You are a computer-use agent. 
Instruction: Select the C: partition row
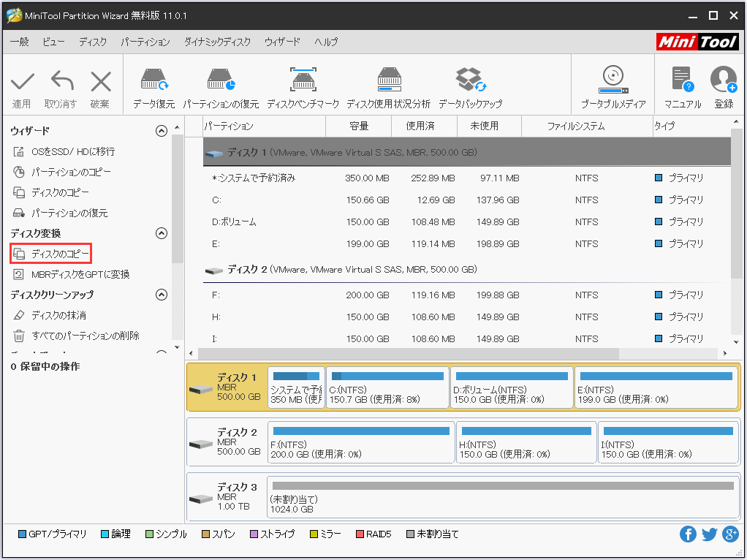(467, 200)
